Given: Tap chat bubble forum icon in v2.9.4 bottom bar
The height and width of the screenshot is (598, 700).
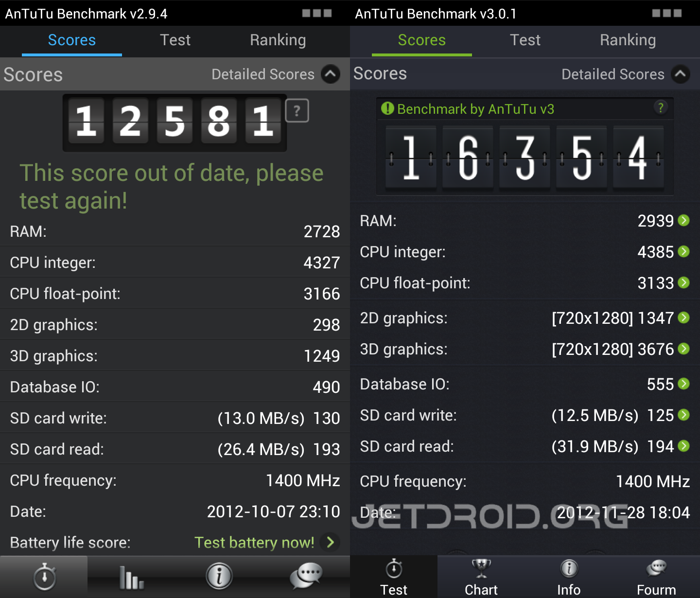Looking at the screenshot, I should [x=306, y=576].
